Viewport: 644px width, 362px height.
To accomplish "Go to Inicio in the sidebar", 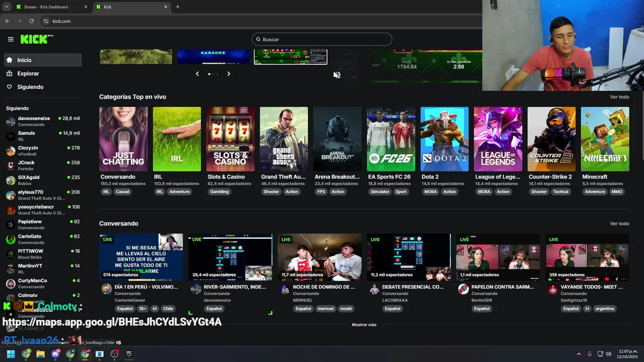I will pos(43,60).
